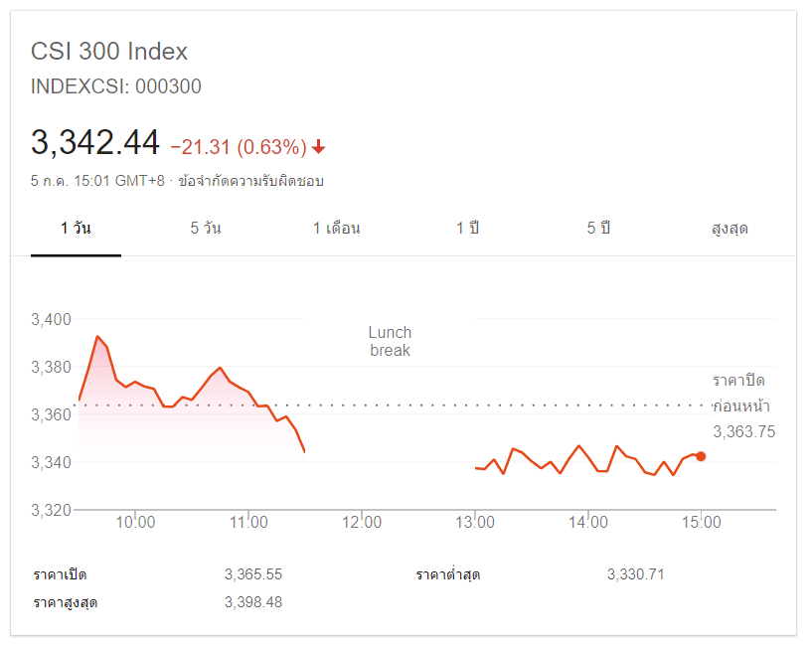Screen dimensions: 812x649
Task: Open the 1 เดือน tab
Action: 337,229
